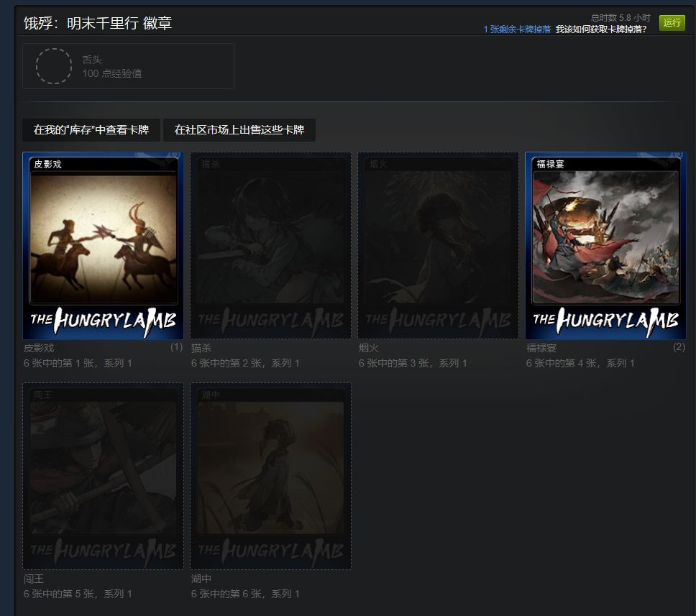This screenshot has height=616, width=696.
Task: Click 在社区市场上出售这些卡牌 button
Action: click(x=239, y=129)
